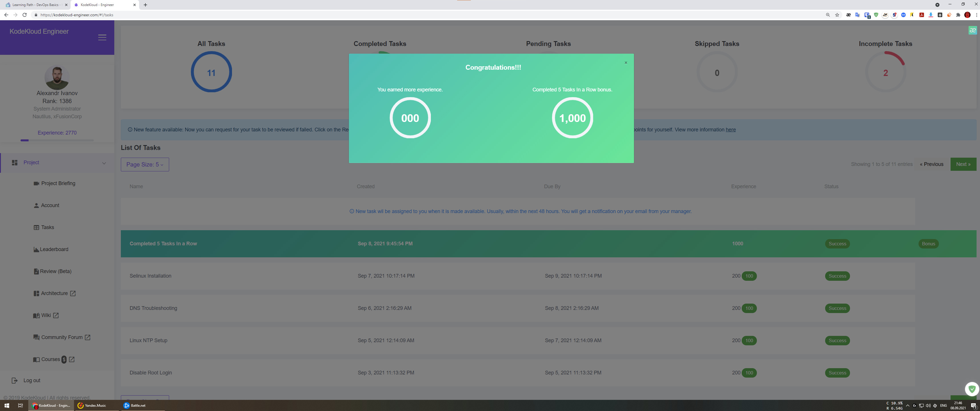
Task: Switch to Learning Path DevOps Basics tab
Action: 35,5
